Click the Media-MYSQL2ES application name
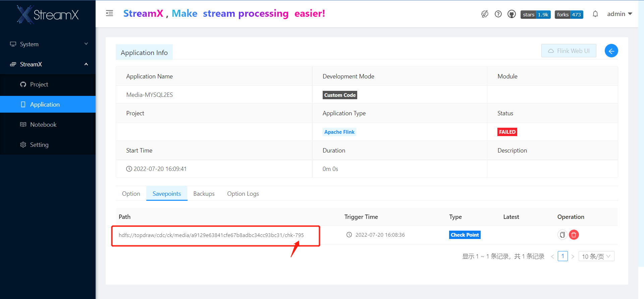 150,95
